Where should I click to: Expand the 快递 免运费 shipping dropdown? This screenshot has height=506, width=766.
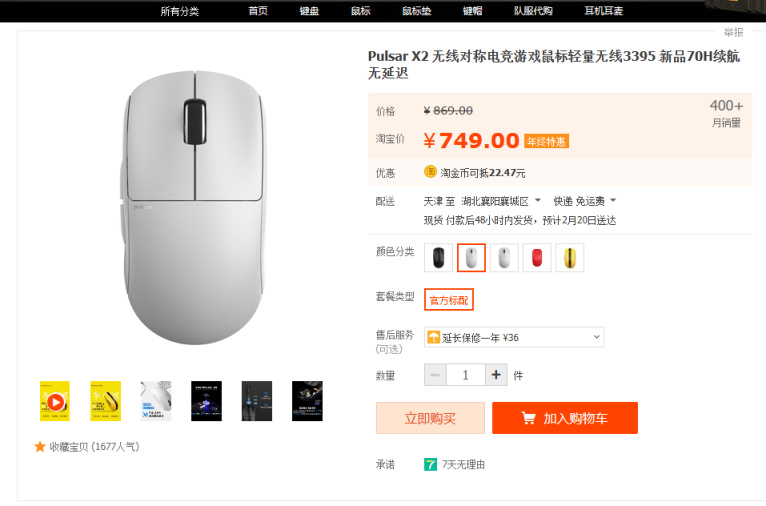click(x=613, y=201)
